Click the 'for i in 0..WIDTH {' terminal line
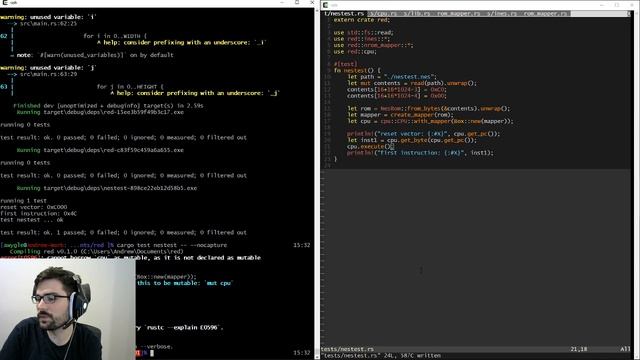Image resolution: width=640 pixels, height=360 pixels. pos(115,36)
